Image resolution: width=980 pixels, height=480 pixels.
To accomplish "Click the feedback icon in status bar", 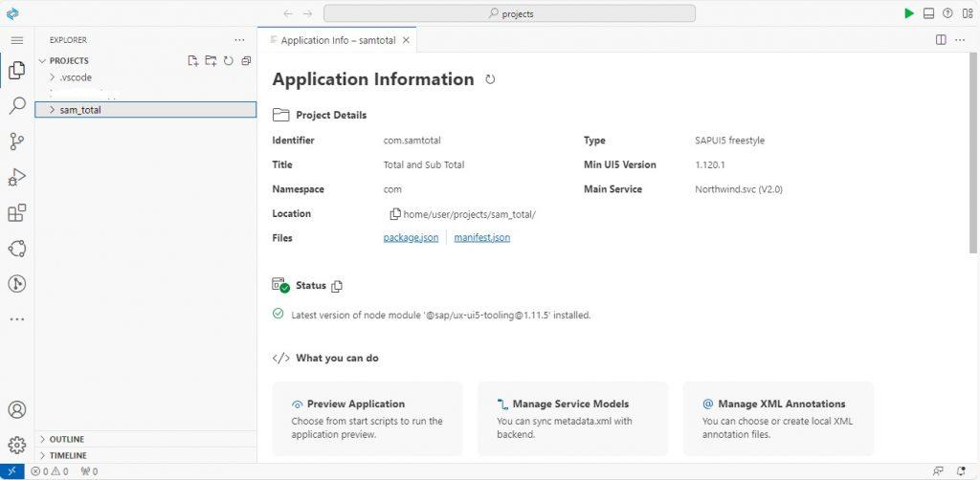I will pyautogui.click(x=938, y=471).
